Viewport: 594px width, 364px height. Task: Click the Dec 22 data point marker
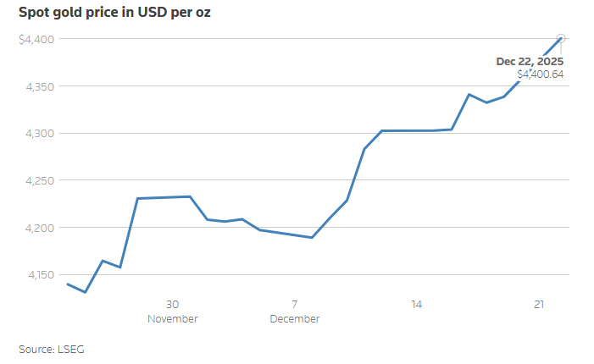[560, 38]
